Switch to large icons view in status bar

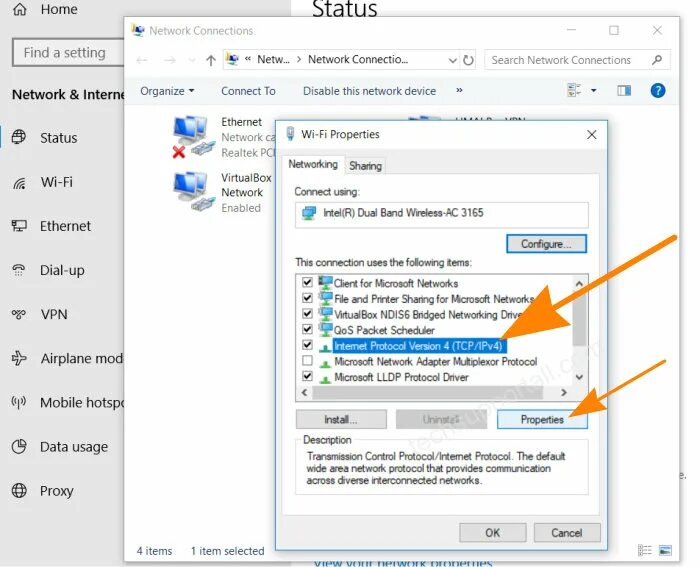click(665, 550)
